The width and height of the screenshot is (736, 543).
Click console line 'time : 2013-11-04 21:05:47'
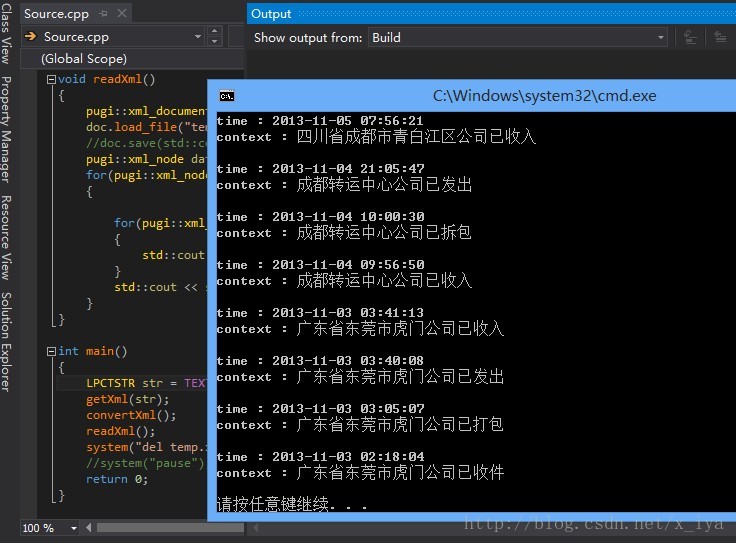(x=321, y=168)
